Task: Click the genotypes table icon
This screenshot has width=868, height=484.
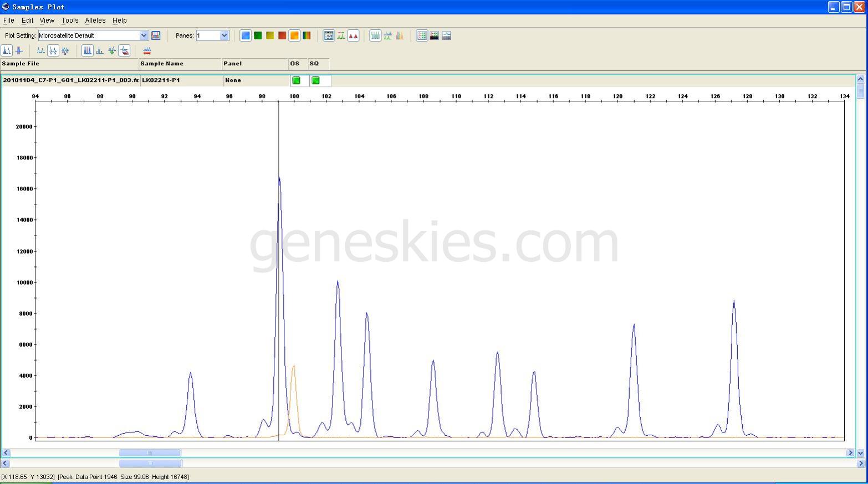Action: tap(434, 35)
